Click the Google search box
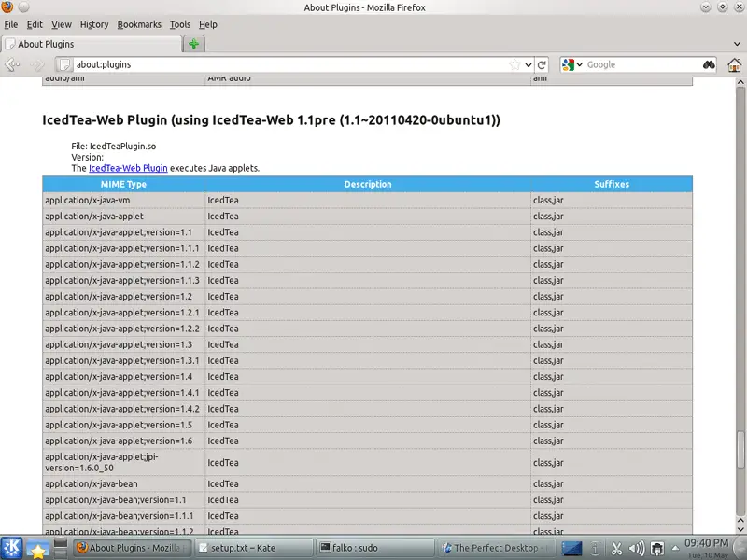The width and height of the screenshot is (747, 560). (643, 64)
